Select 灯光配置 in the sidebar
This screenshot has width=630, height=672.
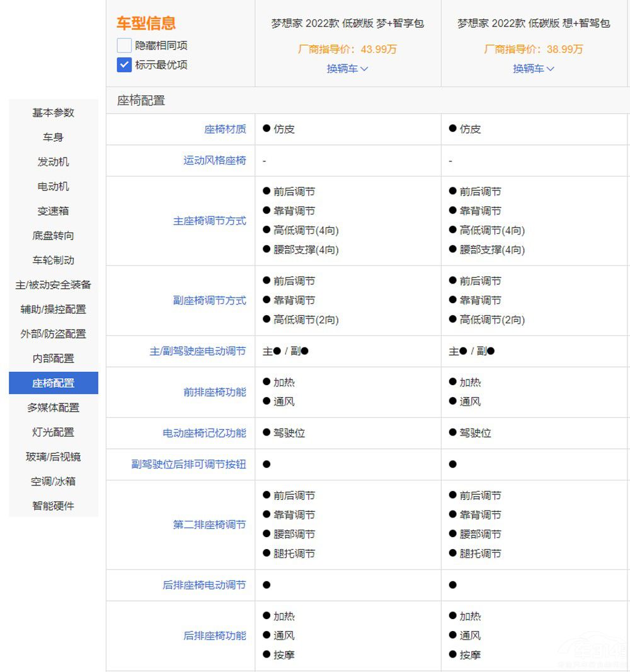[x=54, y=432]
